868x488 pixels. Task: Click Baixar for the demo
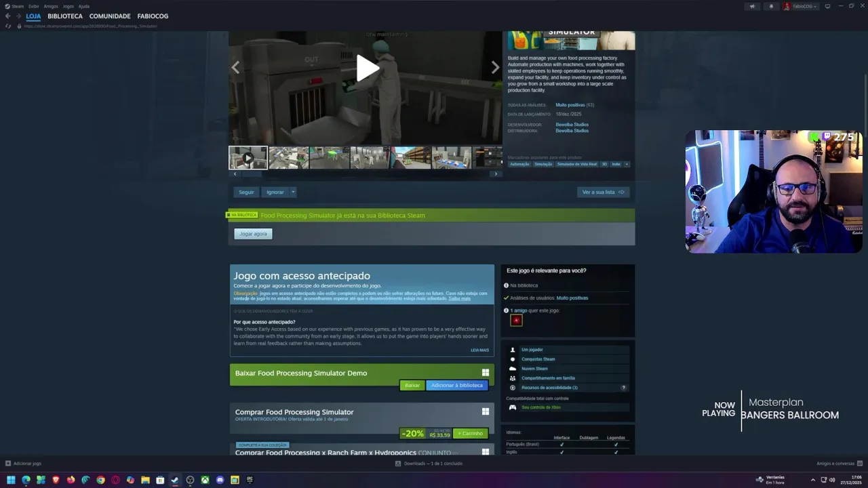[x=412, y=385]
